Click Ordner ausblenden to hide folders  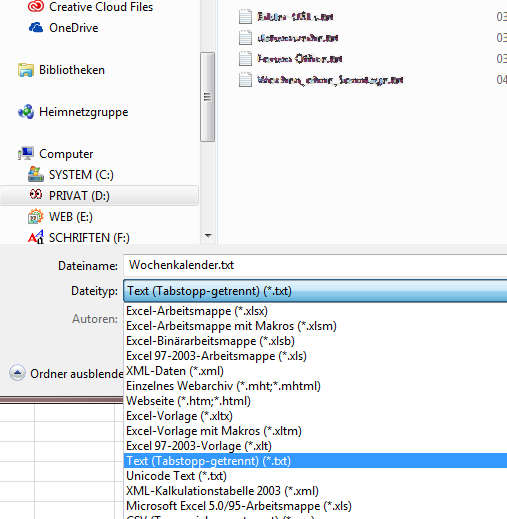tap(77, 374)
